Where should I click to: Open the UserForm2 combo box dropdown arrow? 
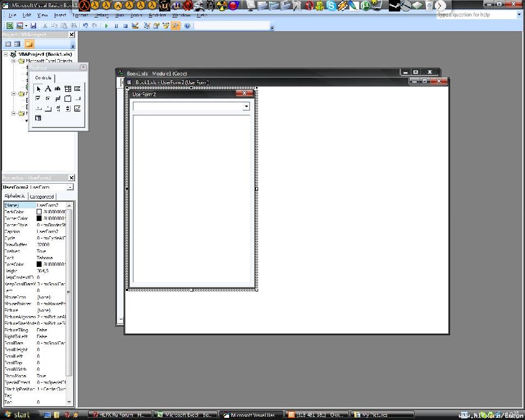coord(246,107)
